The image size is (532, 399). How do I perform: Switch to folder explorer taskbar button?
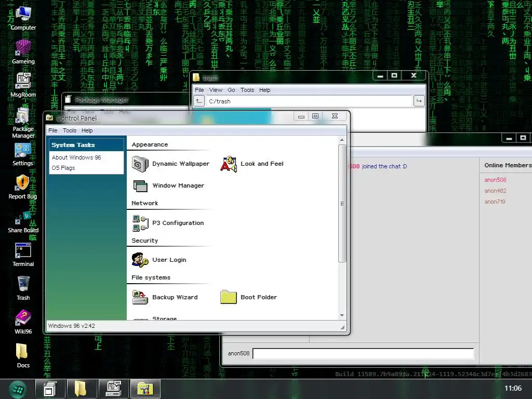point(81,389)
